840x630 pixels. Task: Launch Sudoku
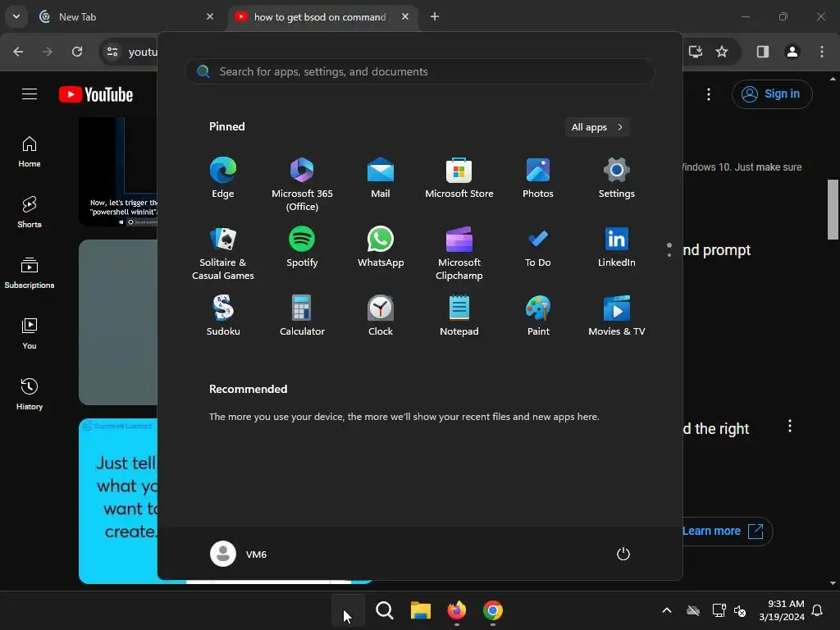coord(223,316)
